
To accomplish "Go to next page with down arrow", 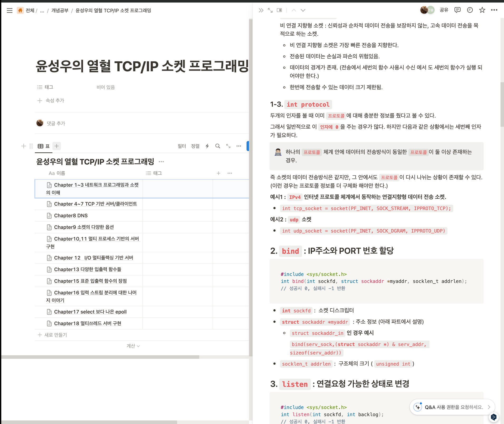I will pyautogui.click(x=303, y=10).
